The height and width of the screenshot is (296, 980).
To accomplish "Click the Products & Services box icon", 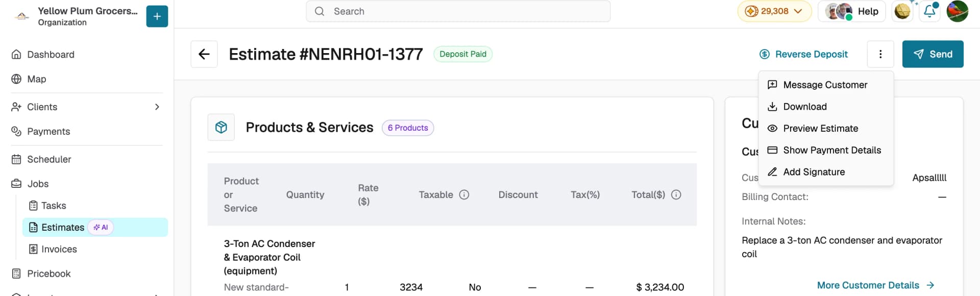I will click(x=221, y=127).
